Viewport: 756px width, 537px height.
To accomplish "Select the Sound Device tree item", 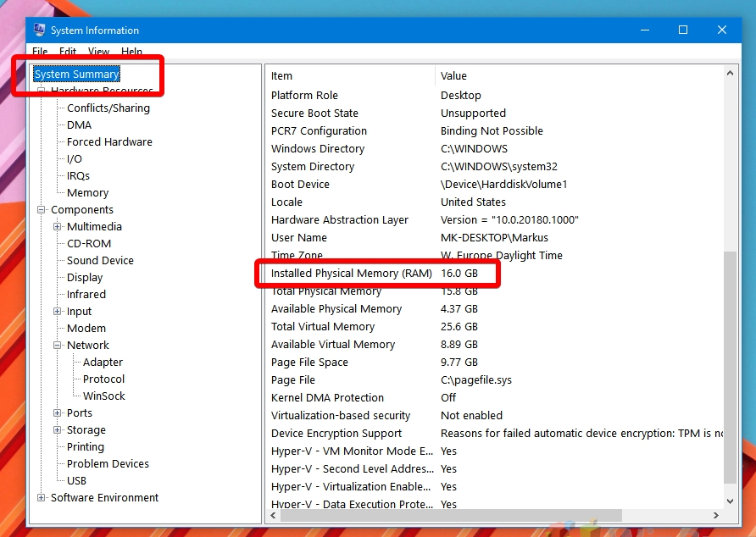I will tap(100, 261).
